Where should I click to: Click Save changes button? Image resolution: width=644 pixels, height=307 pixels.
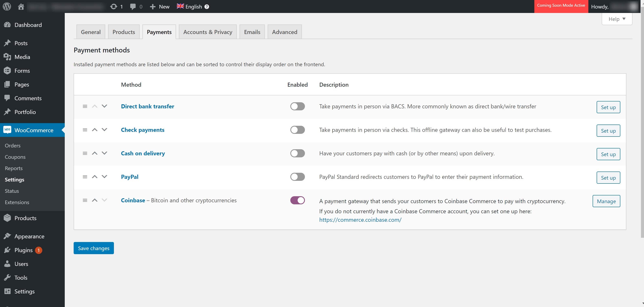94,248
